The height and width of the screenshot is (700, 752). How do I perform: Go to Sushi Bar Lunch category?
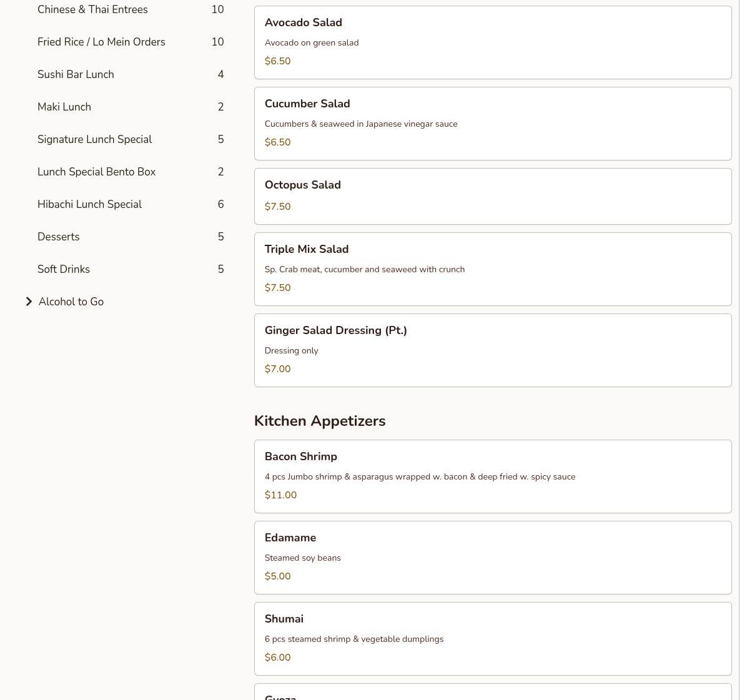coord(76,74)
